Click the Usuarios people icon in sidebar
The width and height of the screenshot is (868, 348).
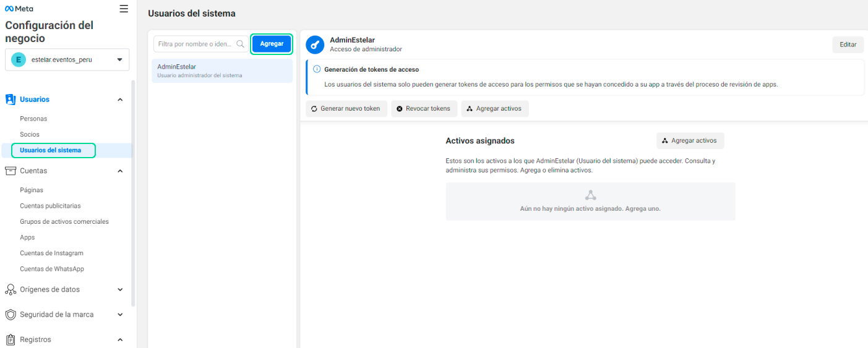(x=11, y=100)
